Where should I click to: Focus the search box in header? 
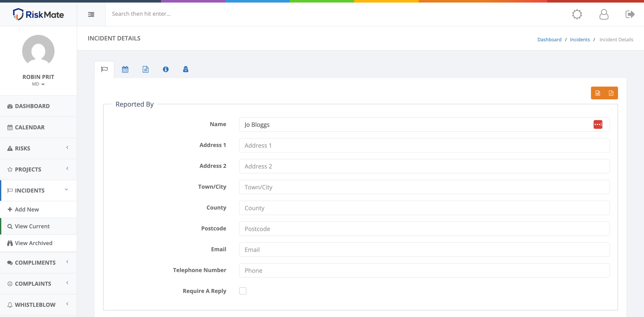tap(335, 14)
